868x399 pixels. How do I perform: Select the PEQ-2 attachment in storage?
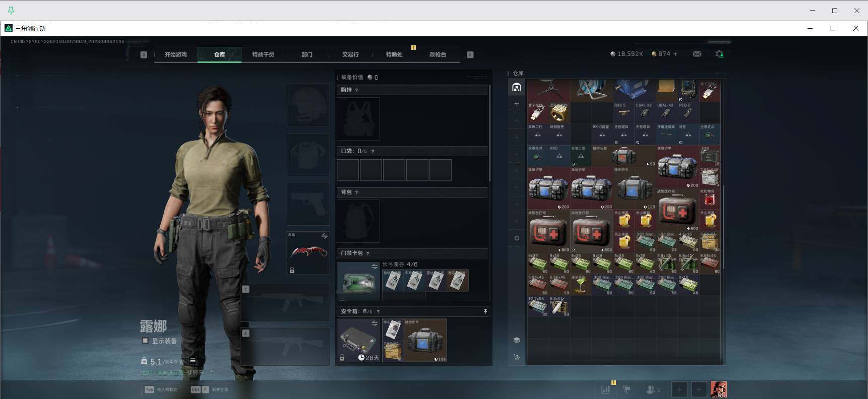(688, 112)
